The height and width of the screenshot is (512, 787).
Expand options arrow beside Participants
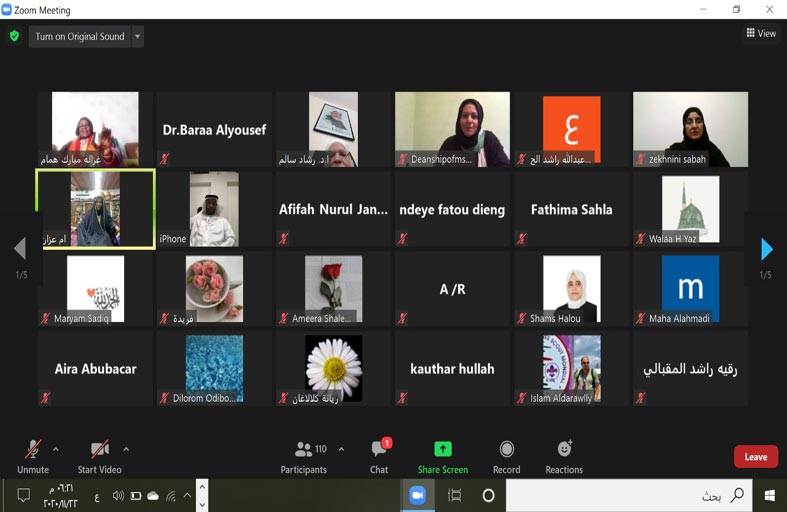click(x=341, y=449)
